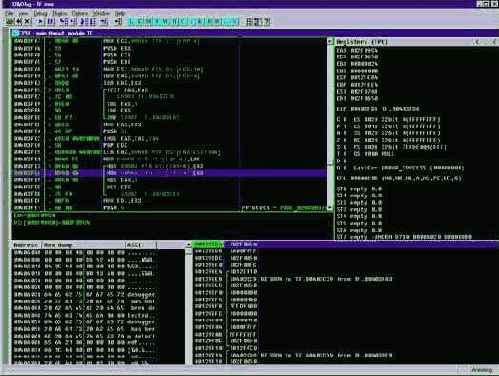The width and height of the screenshot is (499, 376).
Task: Restart the debugged program with rewind icon
Action: [19, 22]
